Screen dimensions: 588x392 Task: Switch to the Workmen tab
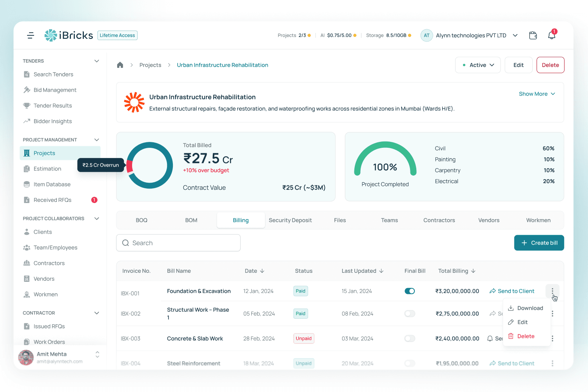point(538,220)
